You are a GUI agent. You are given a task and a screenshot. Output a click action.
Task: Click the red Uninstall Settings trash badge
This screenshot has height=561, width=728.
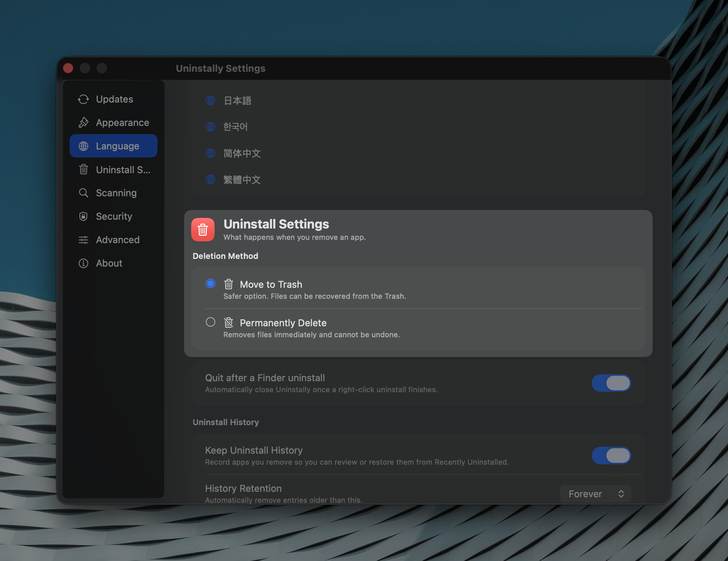point(203,230)
